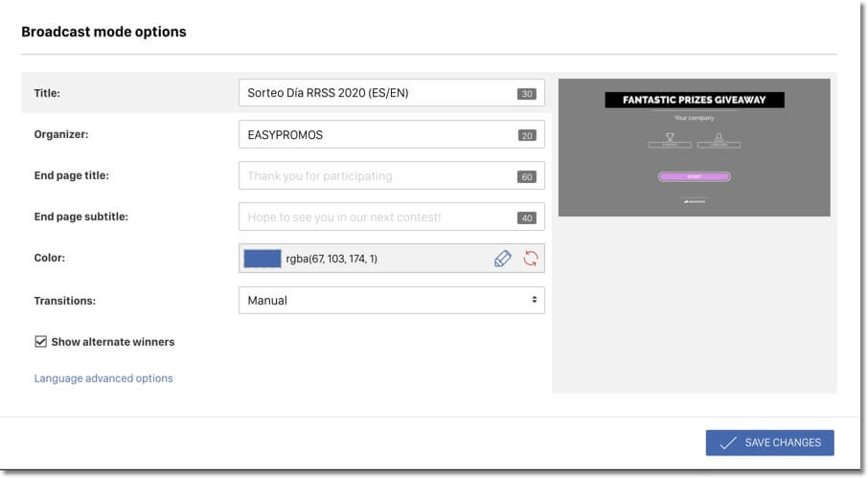Open Language advanced options link
Screen dimensions: 868x478
pos(103,378)
